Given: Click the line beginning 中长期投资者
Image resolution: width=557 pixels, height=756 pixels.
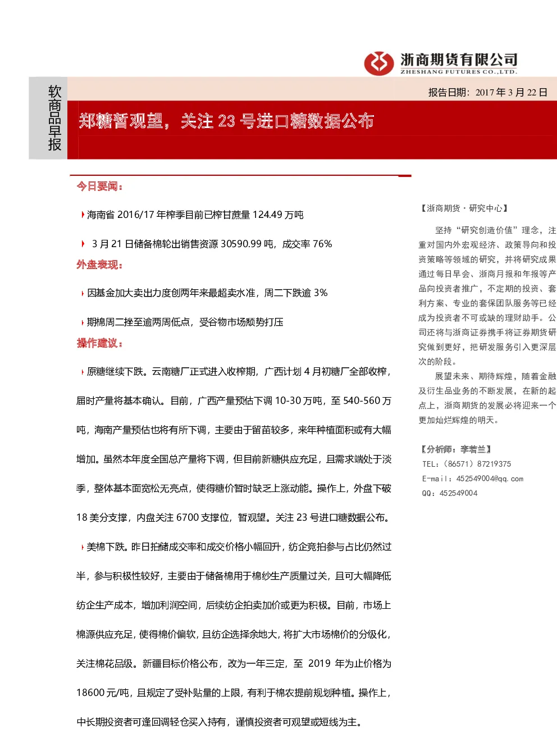Looking at the screenshot, I should point(219,722).
